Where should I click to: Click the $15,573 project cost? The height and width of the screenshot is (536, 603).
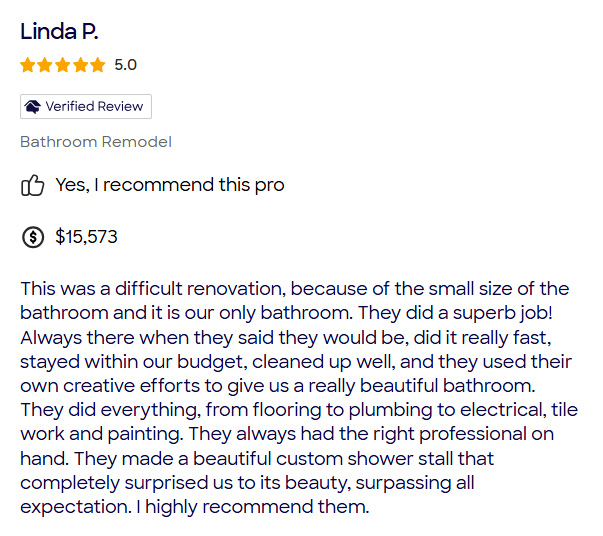tap(87, 236)
